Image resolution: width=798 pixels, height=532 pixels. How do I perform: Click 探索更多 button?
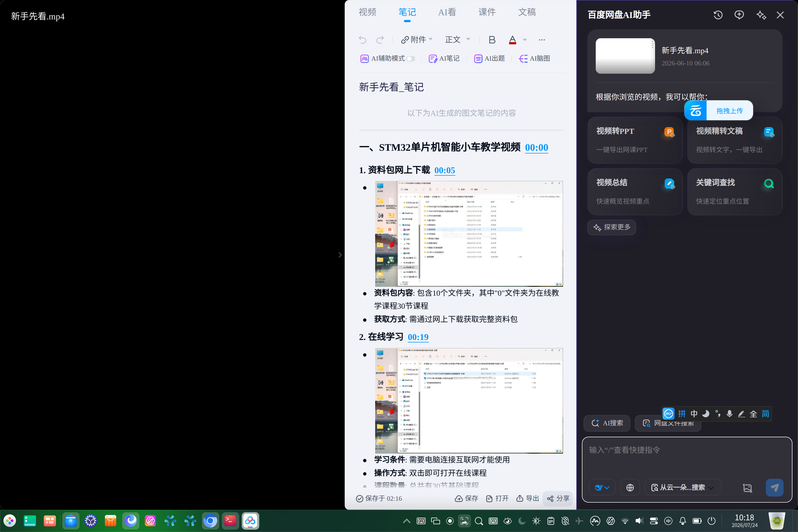[x=612, y=227]
